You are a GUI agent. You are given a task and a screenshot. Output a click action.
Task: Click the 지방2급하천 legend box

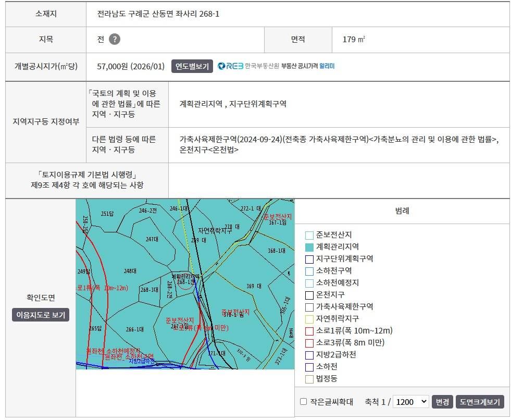pos(309,355)
